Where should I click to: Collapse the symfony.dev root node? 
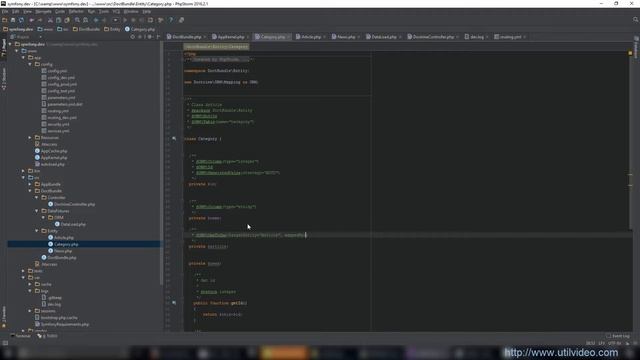10,44
